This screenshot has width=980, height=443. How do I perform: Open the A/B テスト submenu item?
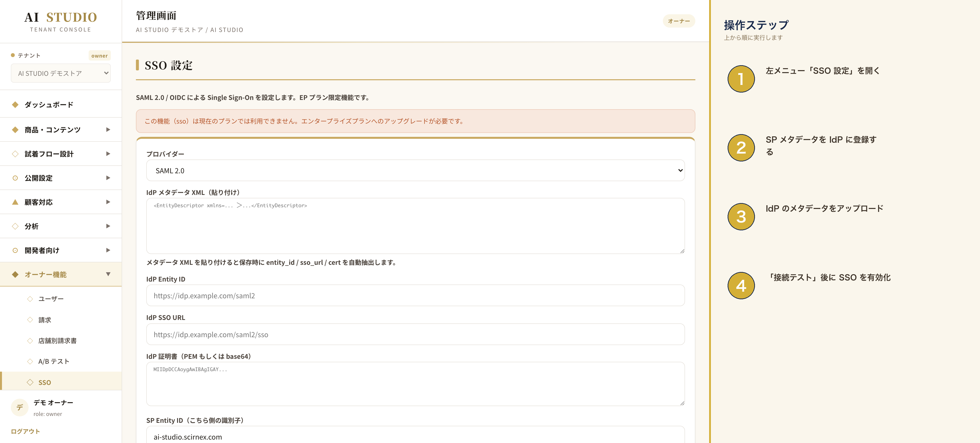[61, 361]
